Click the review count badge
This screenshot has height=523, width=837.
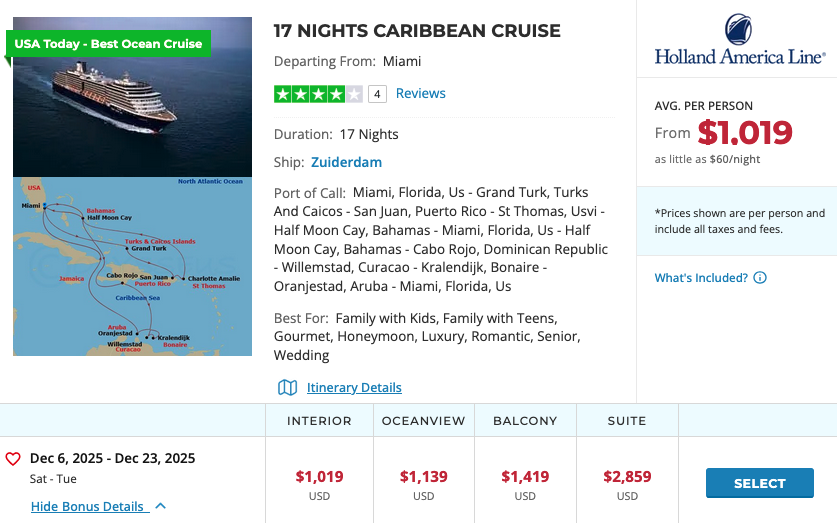[x=377, y=94]
